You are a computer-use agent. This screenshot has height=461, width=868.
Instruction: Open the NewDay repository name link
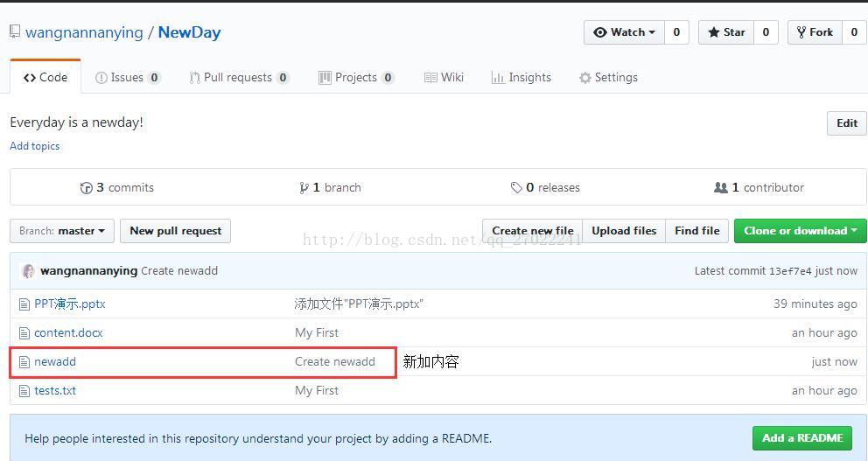(x=189, y=32)
